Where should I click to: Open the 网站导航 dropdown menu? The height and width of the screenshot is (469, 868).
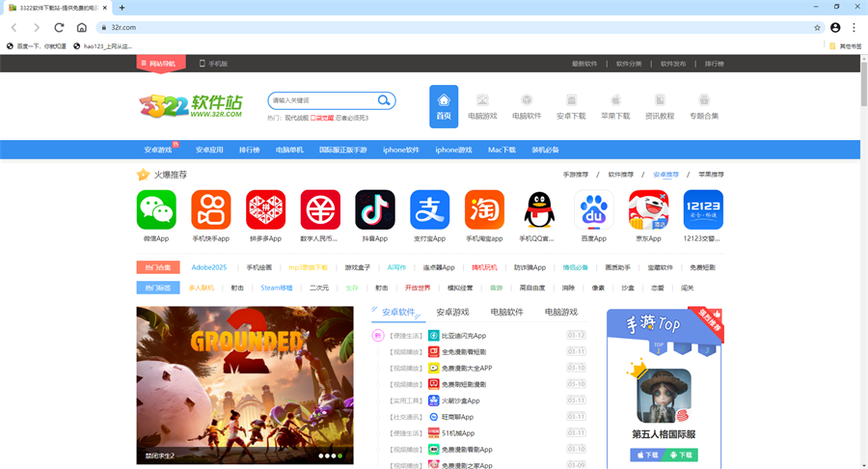pos(161,64)
